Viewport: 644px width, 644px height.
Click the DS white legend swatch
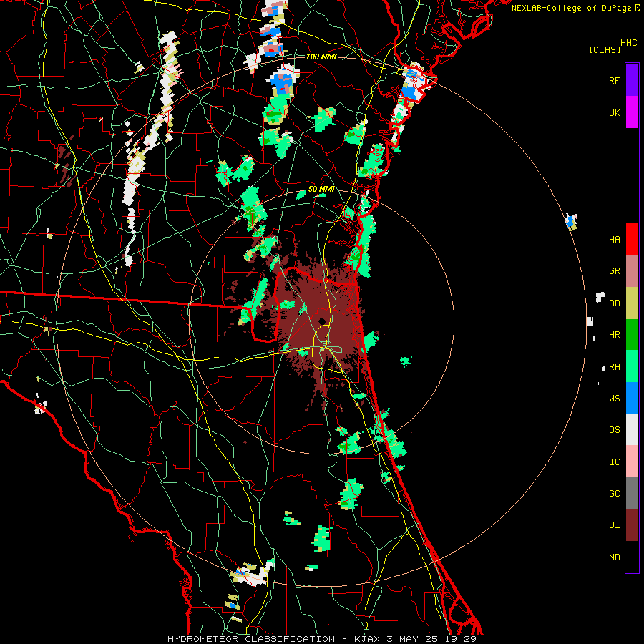point(632,429)
